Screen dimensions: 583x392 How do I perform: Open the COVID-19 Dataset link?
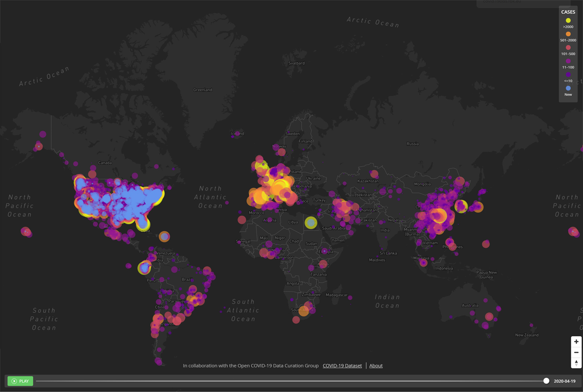(342, 366)
